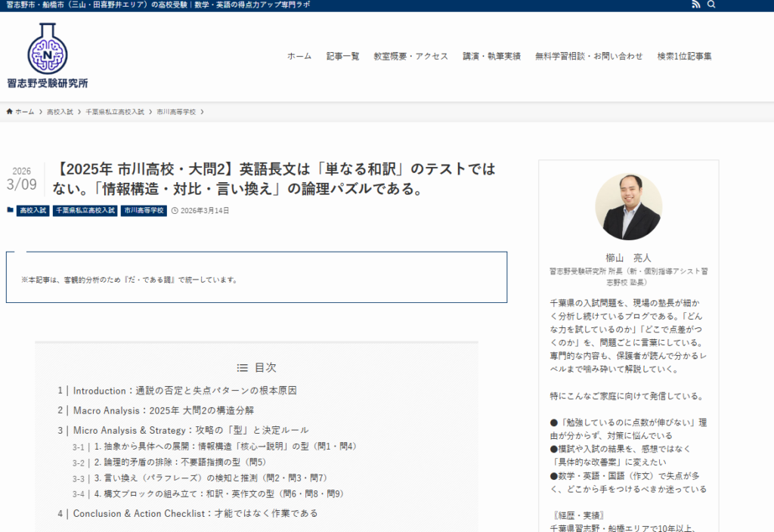The width and height of the screenshot is (774, 532).
Task: Click the RSS feed icon
Action: click(695, 5)
